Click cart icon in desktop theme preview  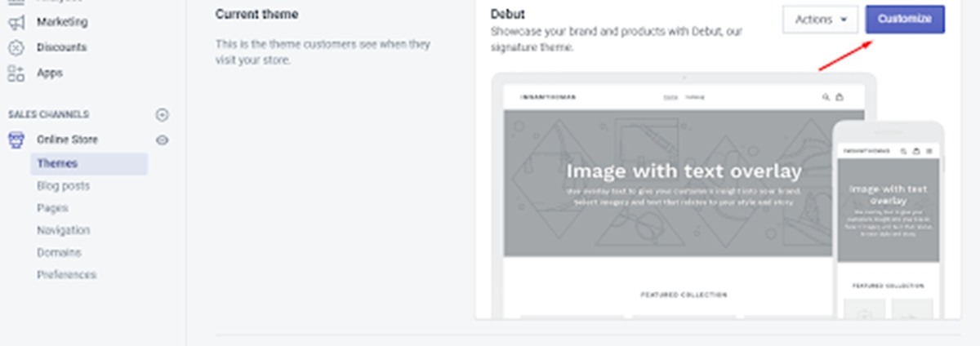pyautogui.click(x=840, y=97)
